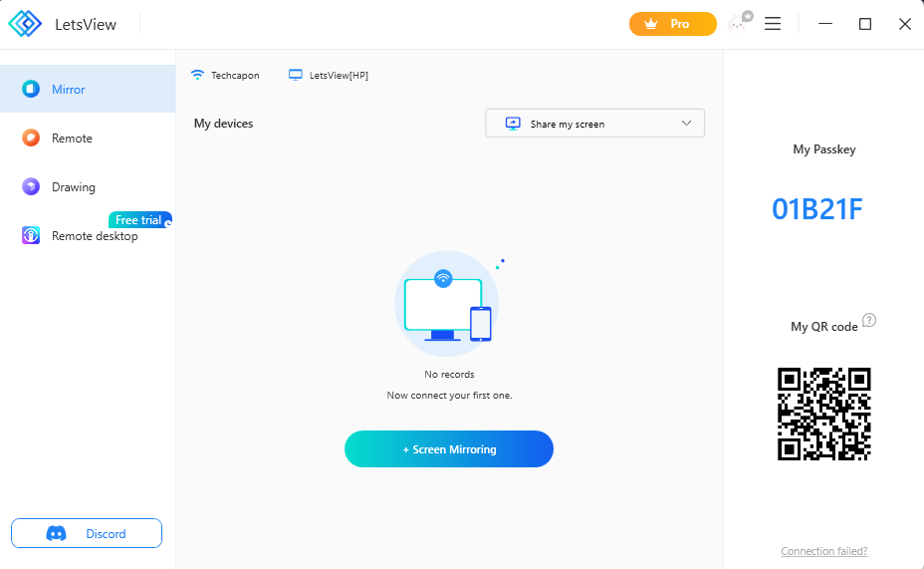Click the devices illustration graphic
Screen dimensions: 924x569
[x=448, y=303]
